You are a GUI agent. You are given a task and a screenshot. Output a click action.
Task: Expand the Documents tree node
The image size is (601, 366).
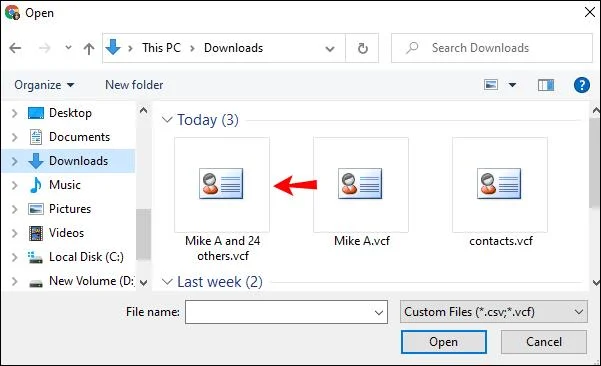point(15,137)
